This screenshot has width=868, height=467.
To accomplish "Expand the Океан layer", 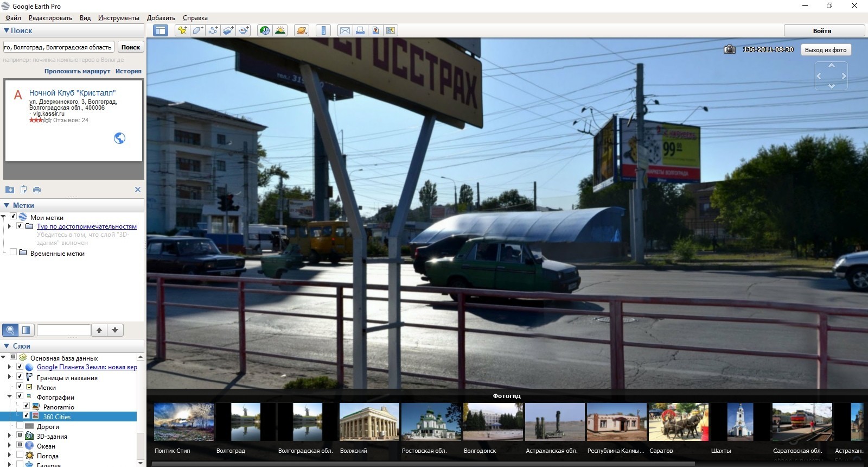I will coord(9,445).
